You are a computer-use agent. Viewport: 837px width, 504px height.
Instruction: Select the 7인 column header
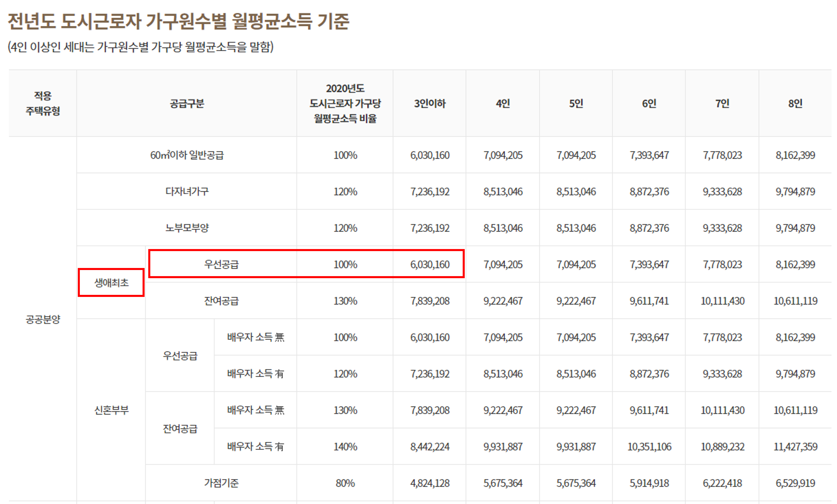[722, 103]
